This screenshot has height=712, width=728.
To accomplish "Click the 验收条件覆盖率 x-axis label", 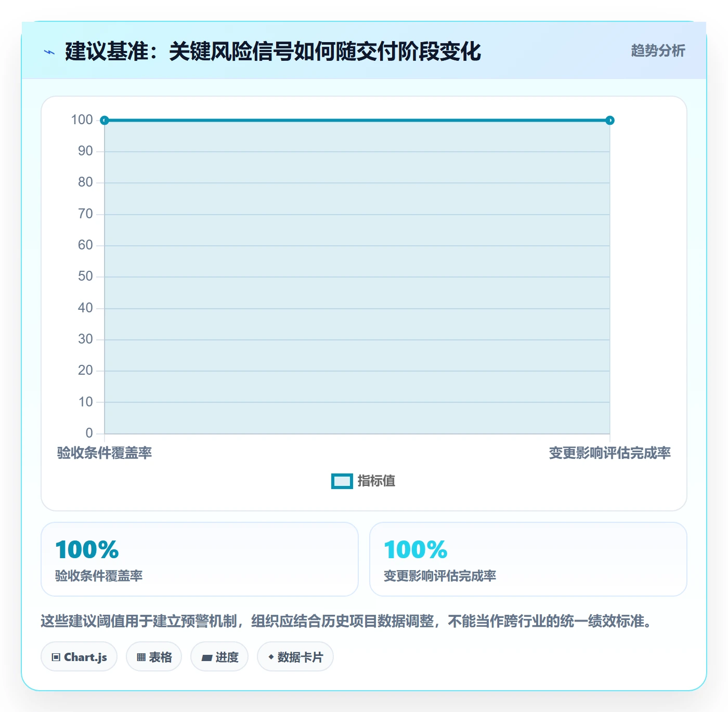I will pyautogui.click(x=105, y=453).
